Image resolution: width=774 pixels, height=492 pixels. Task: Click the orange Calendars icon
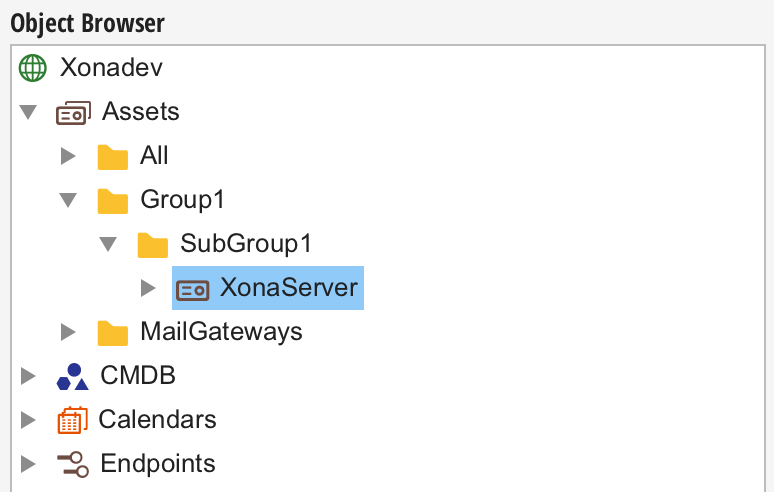pos(73,420)
